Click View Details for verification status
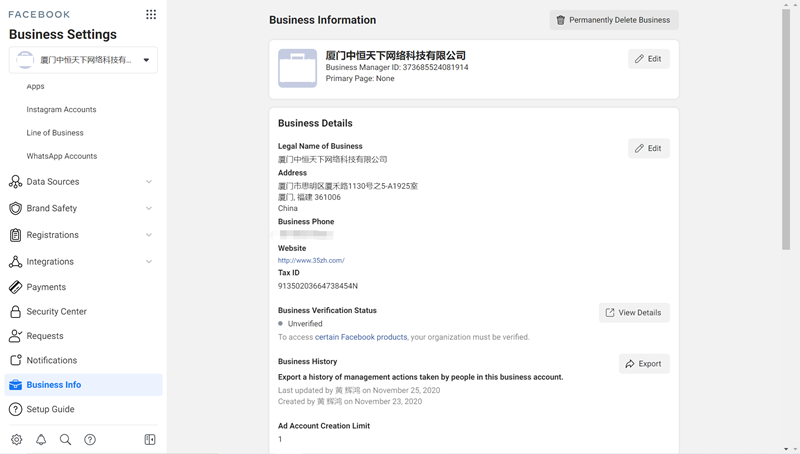Image resolution: width=800 pixels, height=454 pixels. (633, 313)
